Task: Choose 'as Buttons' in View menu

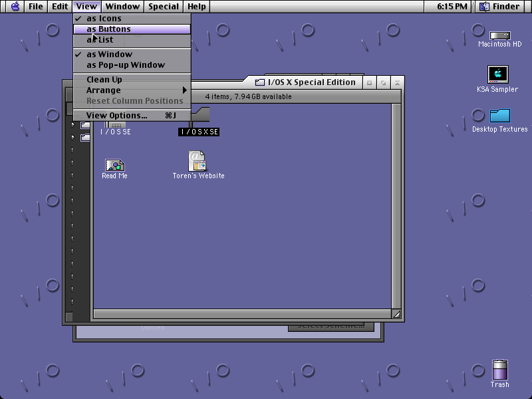Action: [x=132, y=29]
